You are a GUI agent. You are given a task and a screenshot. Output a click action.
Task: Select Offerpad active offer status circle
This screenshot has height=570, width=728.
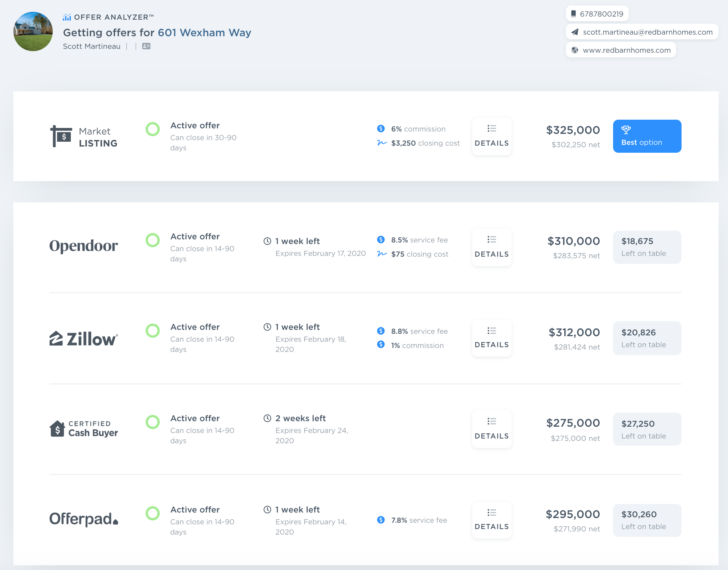[153, 513]
